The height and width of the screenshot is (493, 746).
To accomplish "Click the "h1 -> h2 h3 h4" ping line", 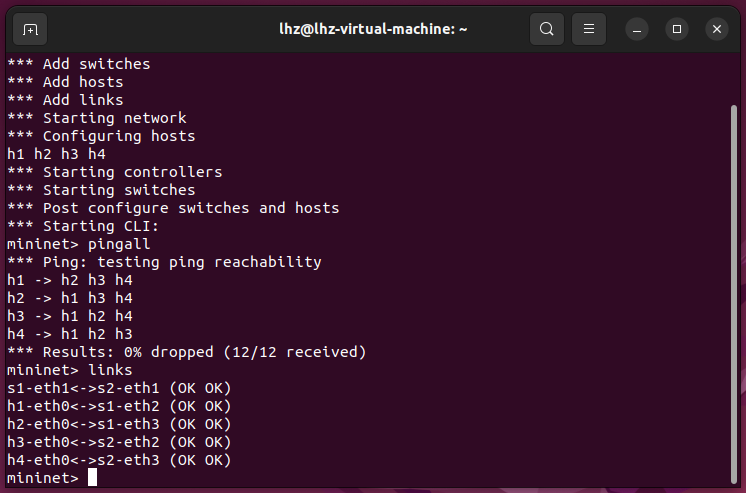I will pos(69,280).
